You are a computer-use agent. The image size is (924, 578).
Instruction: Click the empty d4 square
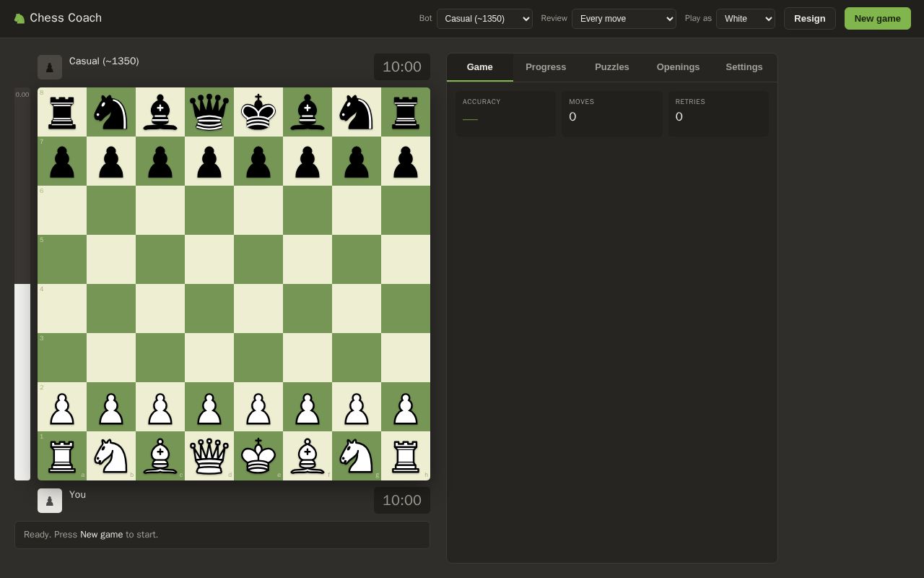point(209,309)
